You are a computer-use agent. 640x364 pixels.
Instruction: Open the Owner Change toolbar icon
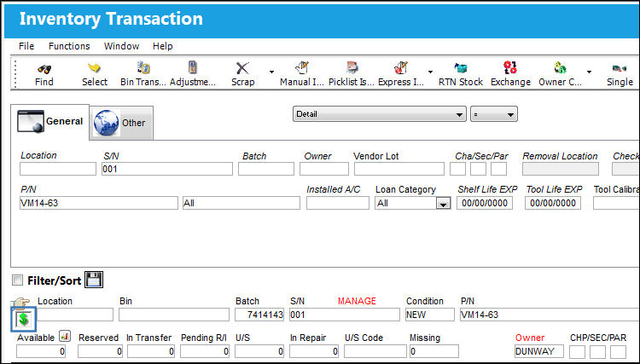560,67
